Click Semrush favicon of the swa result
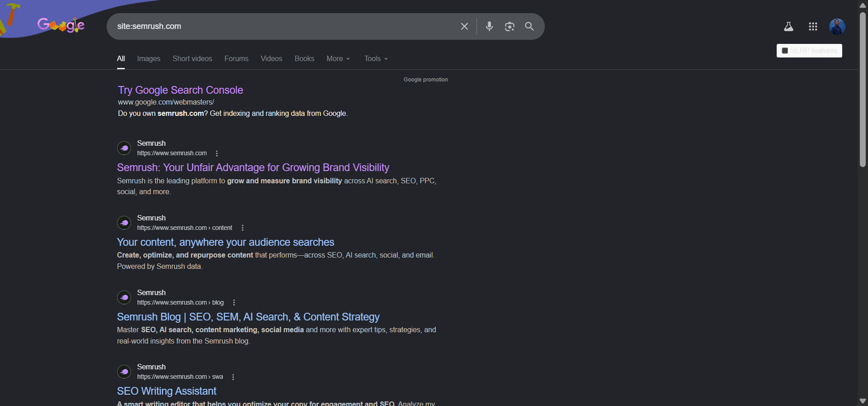Screen dimensions: 868x406 pyautogui.click(x=124, y=372)
